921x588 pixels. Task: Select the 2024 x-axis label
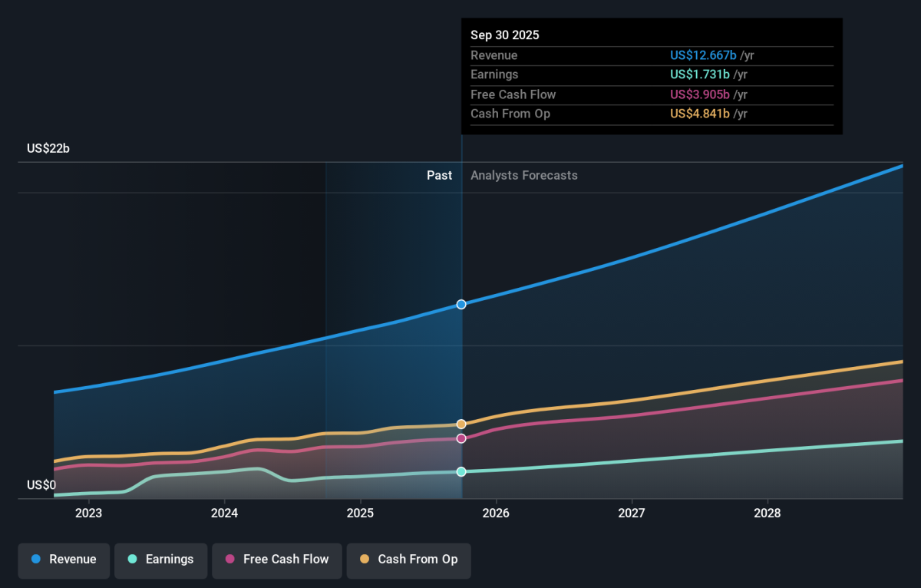(x=224, y=513)
